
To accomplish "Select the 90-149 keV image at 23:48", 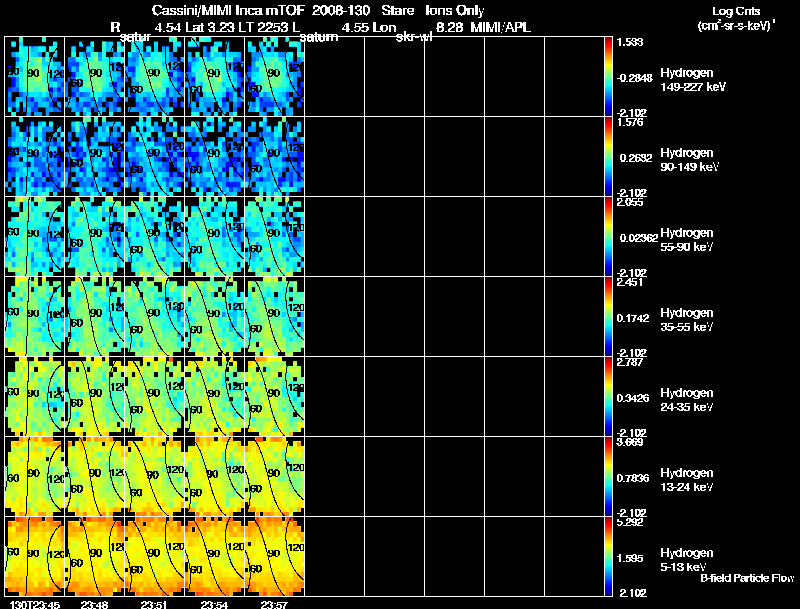I will [94, 157].
